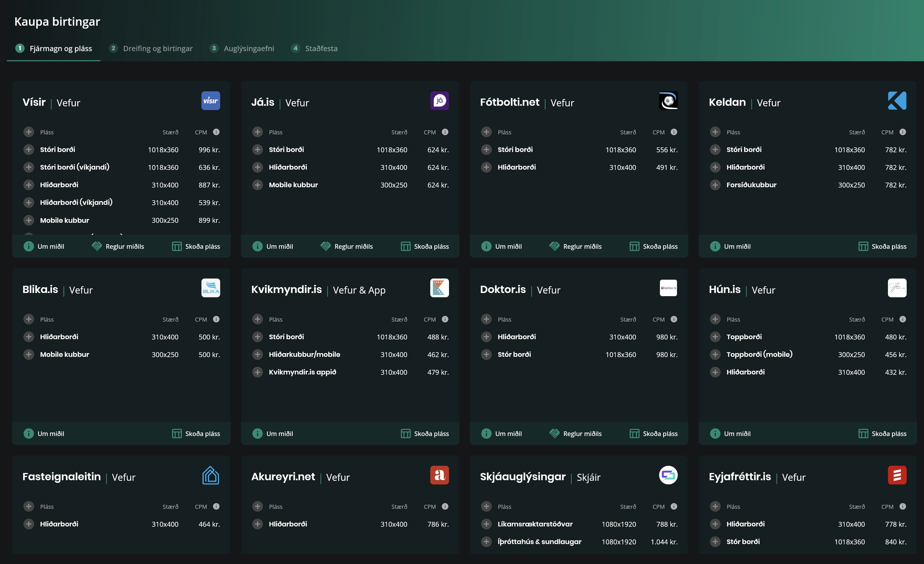Image resolution: width=924 pixels, height=564 pixels.
Task: Open CPM info icon in Hún.is card
Action: coord(903,319)
